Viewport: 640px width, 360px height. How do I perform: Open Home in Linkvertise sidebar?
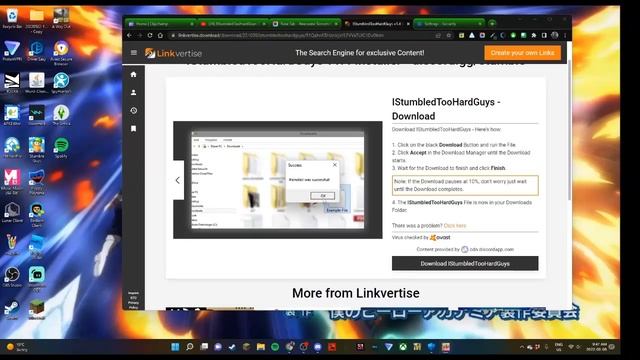(x=133, y=74)
